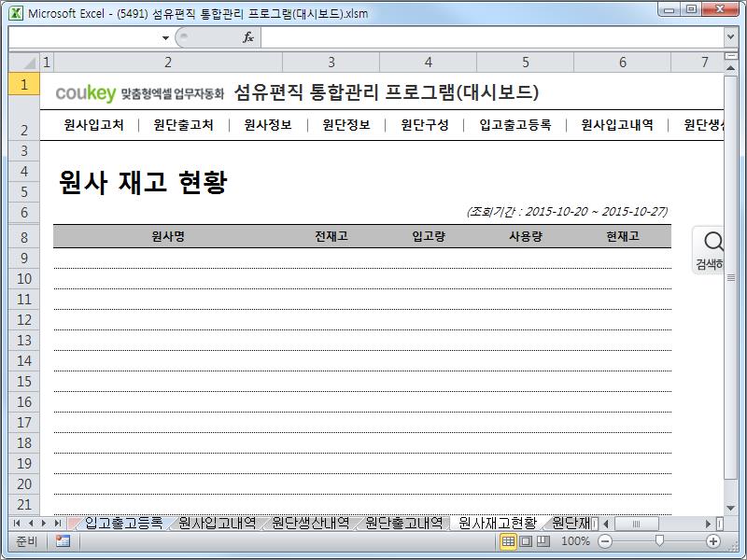The width and height of the screenshot is (747, 560).
Task: Click the 전재고 column heading
Action: pos(331,236)
